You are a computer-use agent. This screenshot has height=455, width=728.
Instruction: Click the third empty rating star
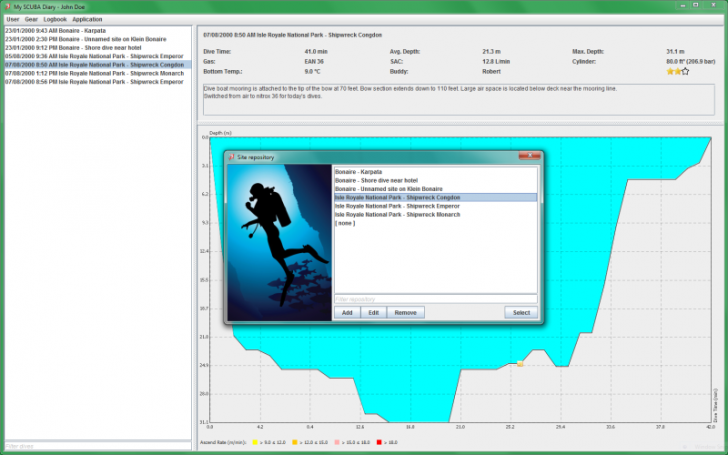(x=685, y=72)
